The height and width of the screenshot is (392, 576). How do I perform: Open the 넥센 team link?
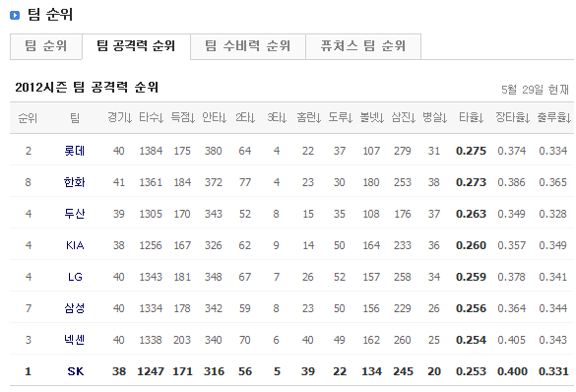tap(75, 340)
